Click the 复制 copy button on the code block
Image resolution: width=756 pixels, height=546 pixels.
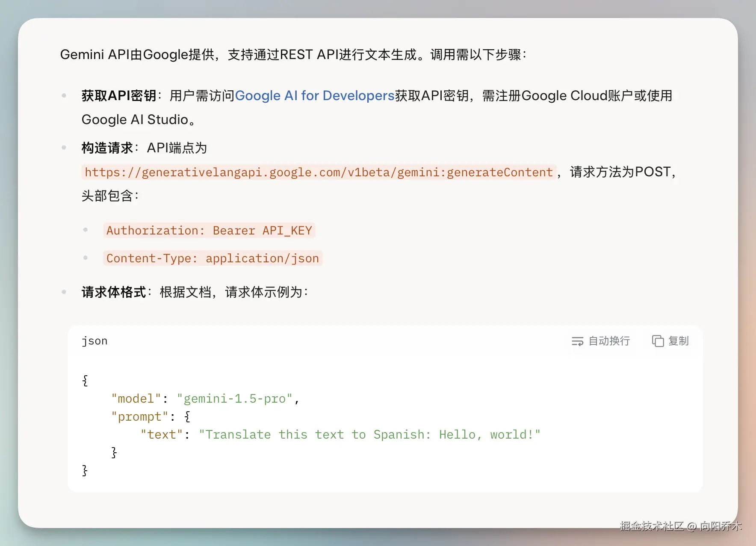(x=670, y=341)
